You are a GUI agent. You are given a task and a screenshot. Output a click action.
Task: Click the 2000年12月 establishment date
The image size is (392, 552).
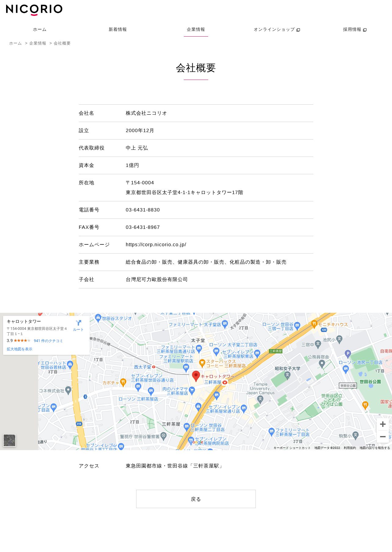click(x=140, y=131)
